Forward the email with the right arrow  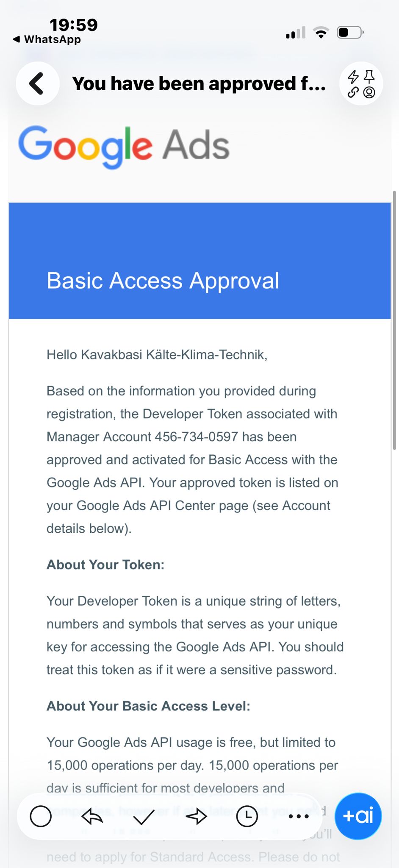point(196,816)
